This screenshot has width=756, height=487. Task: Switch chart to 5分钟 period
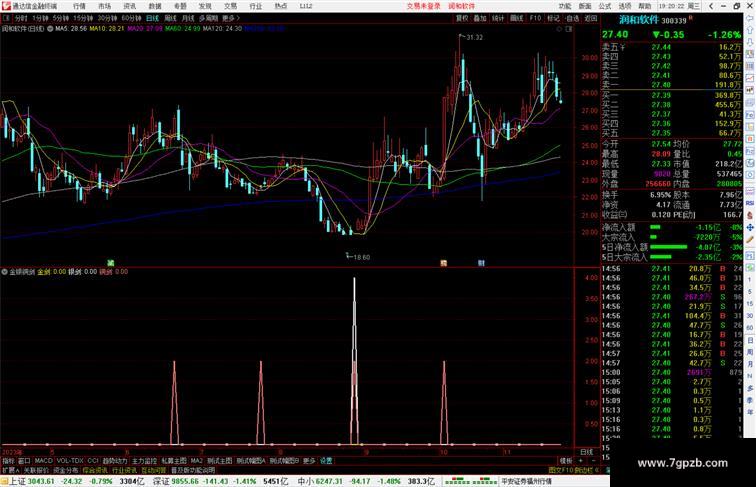click(x=61, y=18)
